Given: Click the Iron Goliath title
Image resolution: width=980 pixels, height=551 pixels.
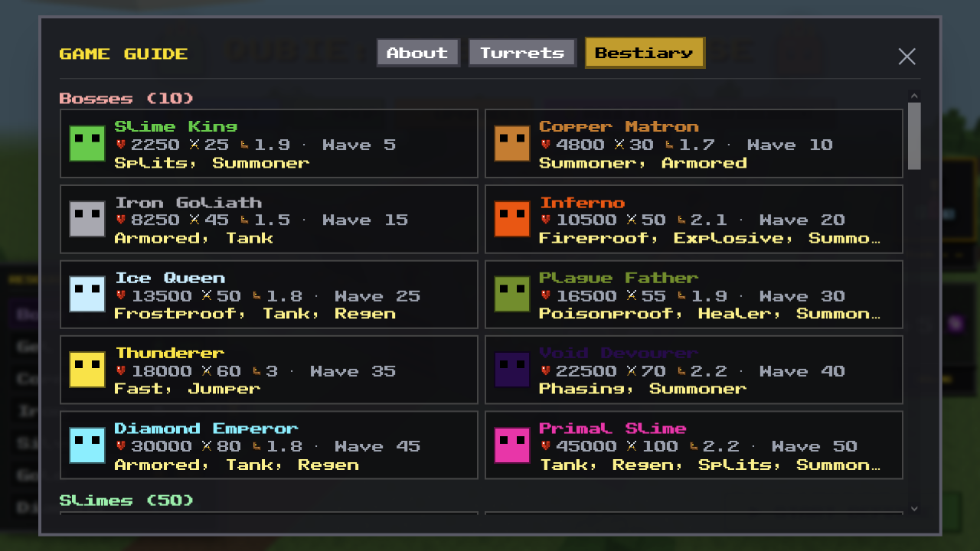Looking at the screenshot, I should [188, 202].
